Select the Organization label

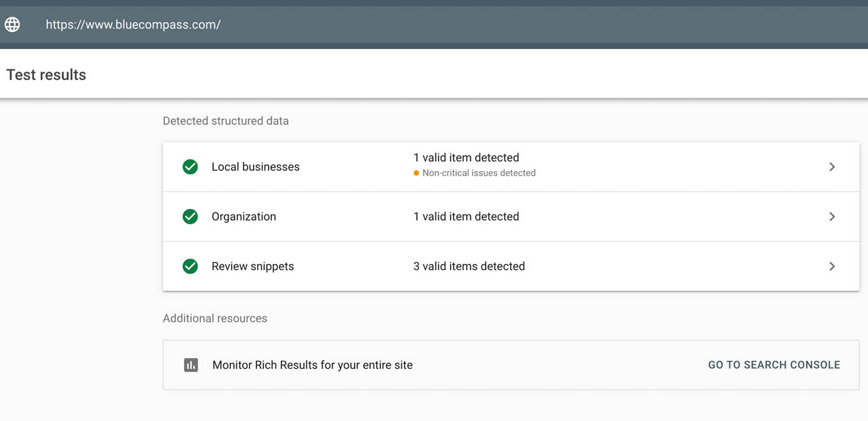click(244, 217)
